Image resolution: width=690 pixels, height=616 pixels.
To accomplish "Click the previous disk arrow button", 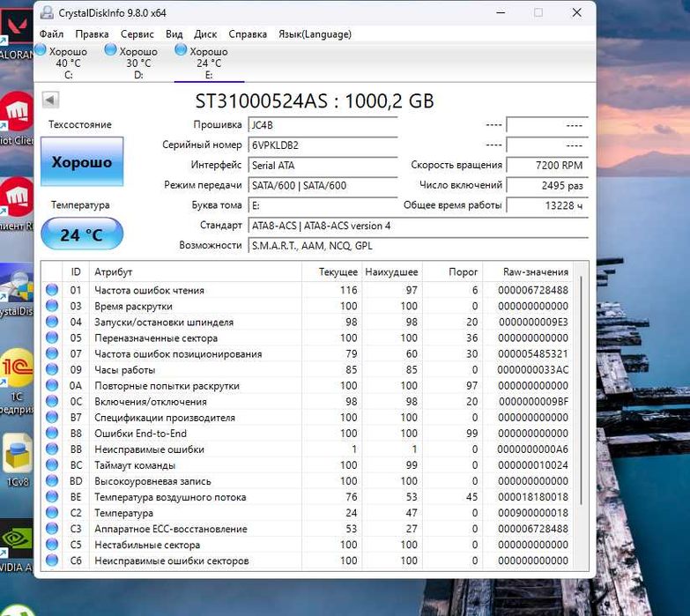I will 50,100.
